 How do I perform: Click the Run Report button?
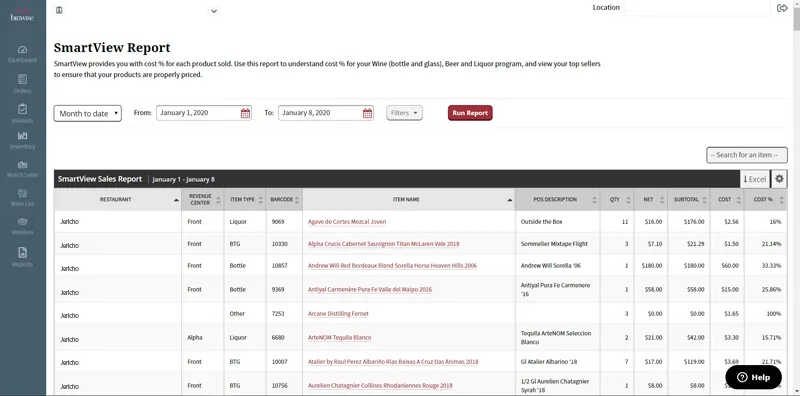470,113
